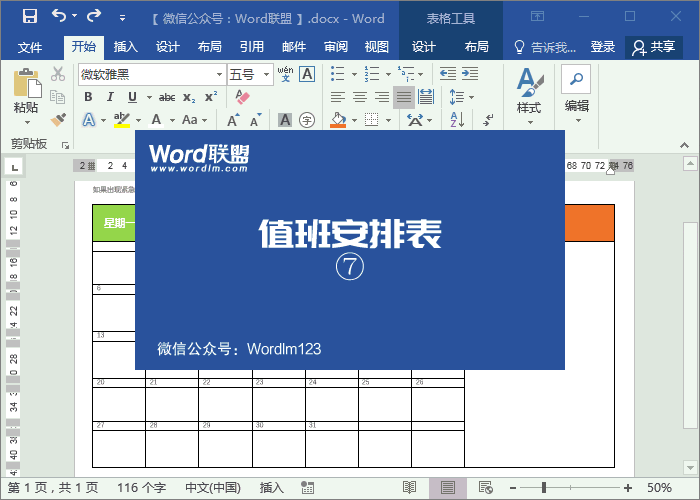Click the 共享 share button

(654, 47)
